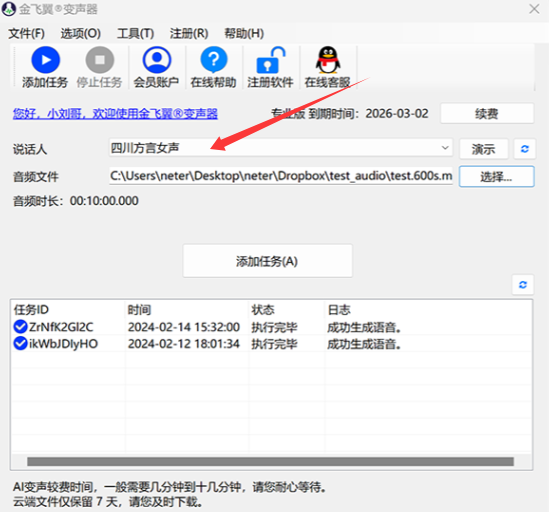Select task ZrNfK2Gl2C check icon

[20, 327]
